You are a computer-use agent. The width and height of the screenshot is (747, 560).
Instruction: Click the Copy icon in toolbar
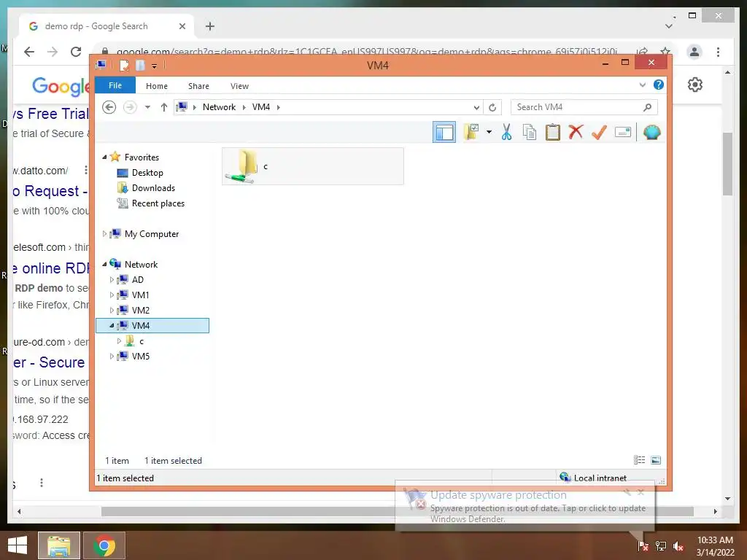click(x=530, y=132)
